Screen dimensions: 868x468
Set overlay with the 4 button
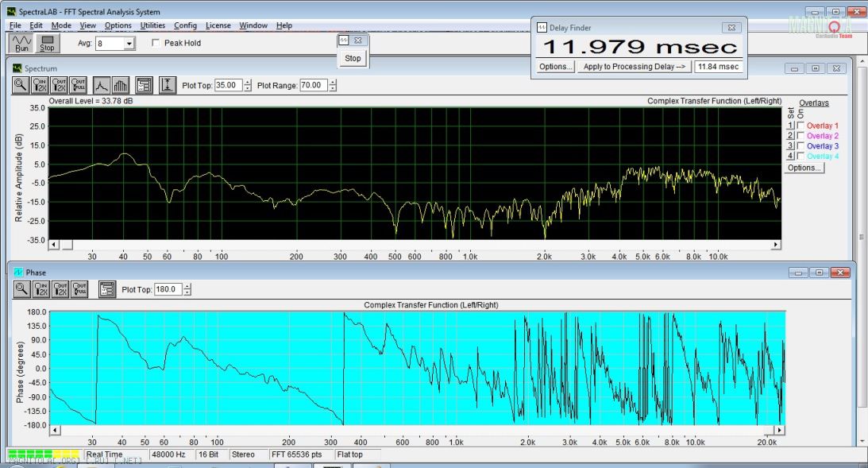click(790, 157)
